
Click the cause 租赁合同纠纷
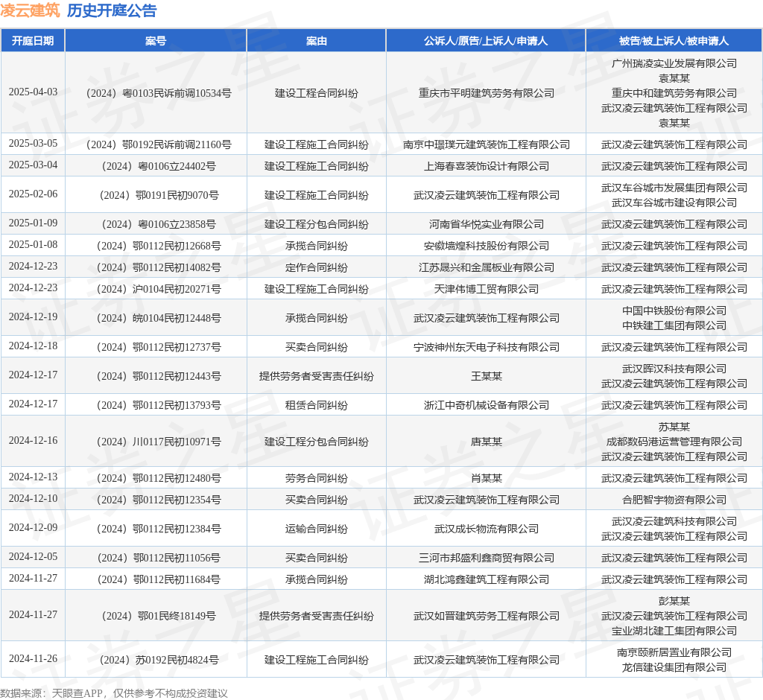pyautogui.click(x=316, y=405)
